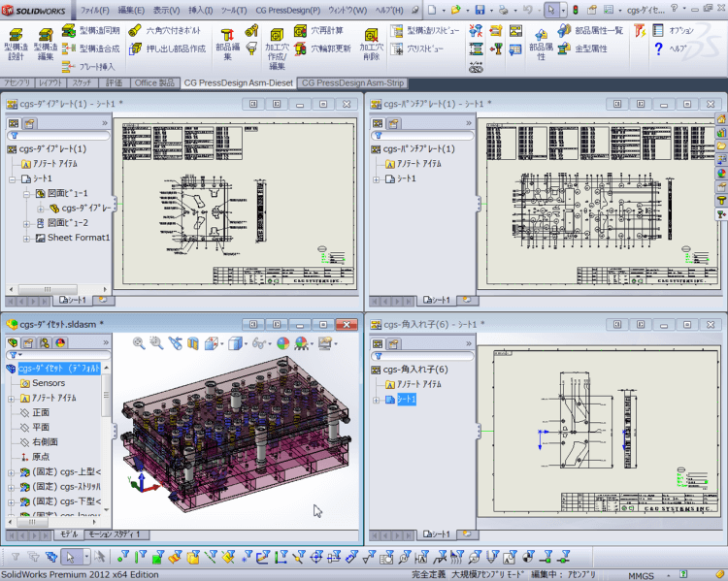
Task: Click the 型構造編集 ribbon icon
Action: 46,44
